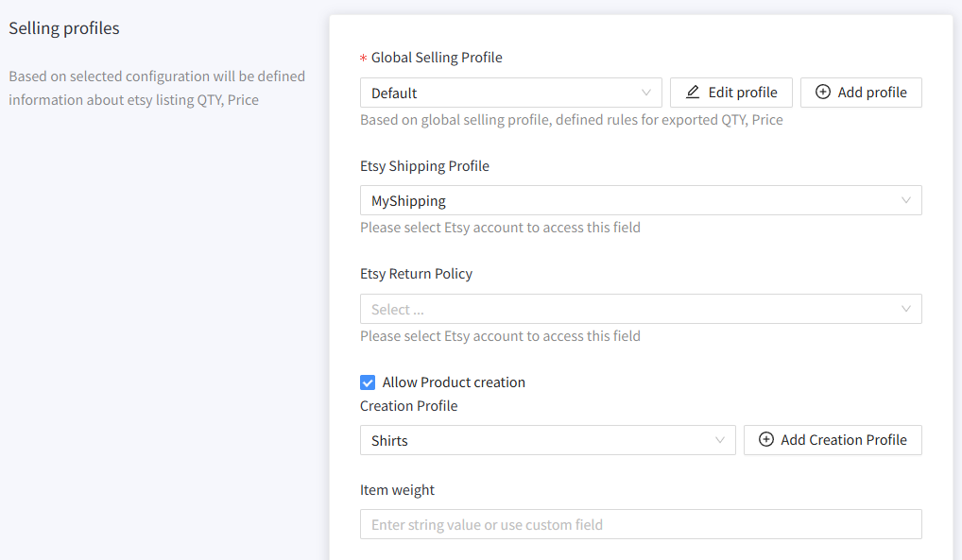Click the pencil icon on Edit profile
962x560 pixels.
693,92
